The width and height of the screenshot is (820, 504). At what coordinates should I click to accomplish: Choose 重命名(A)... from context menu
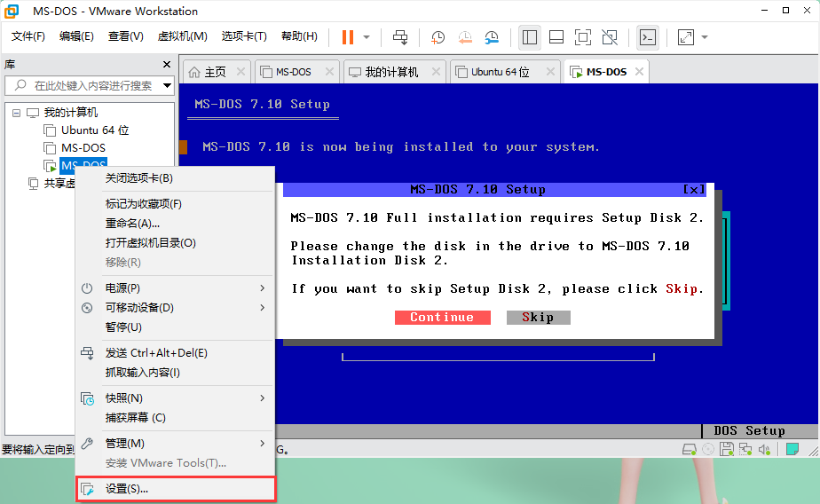pos(175,224)
